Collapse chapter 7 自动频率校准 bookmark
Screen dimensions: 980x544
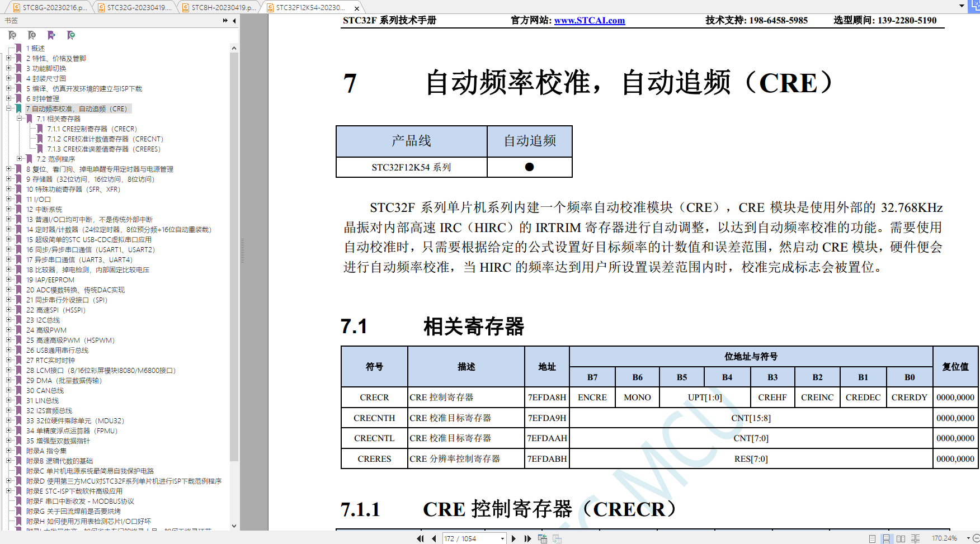click(x=8, y=108)
